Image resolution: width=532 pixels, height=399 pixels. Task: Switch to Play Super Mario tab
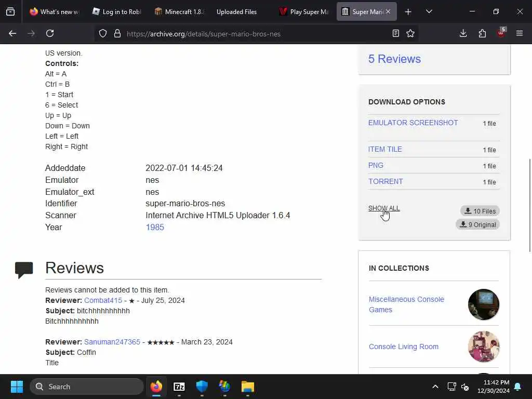tap(303, 12)
